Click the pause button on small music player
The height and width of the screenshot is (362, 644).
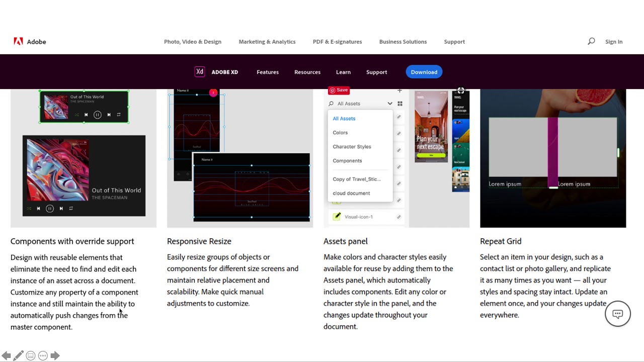tap(98, 115)
